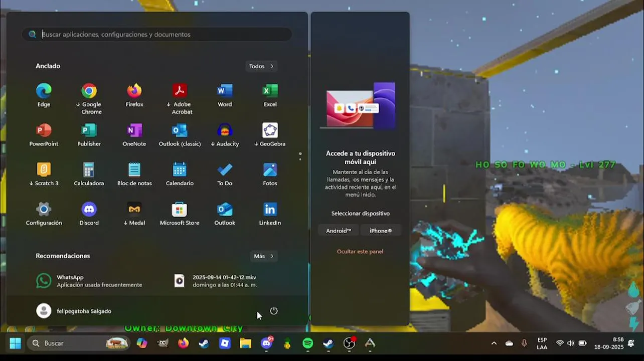Launch Scratch 3 from pinned apps
The image size is (644, 361).
[x=44, y=174]
